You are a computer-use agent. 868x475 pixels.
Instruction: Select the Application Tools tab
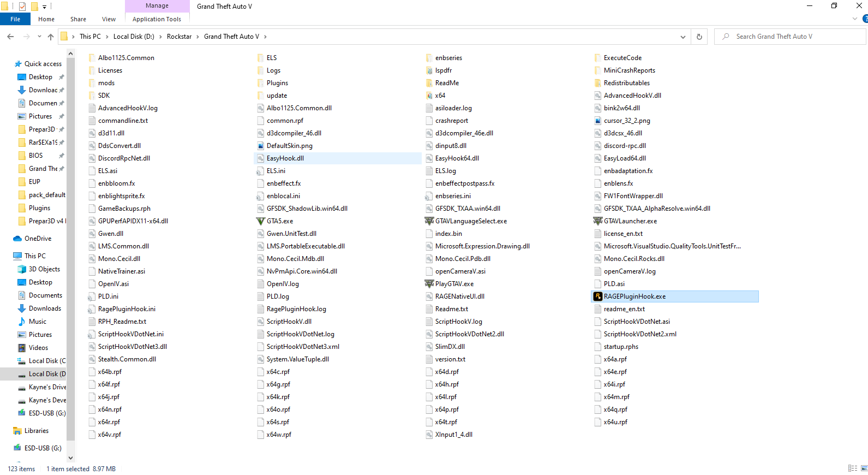[157, 19]
